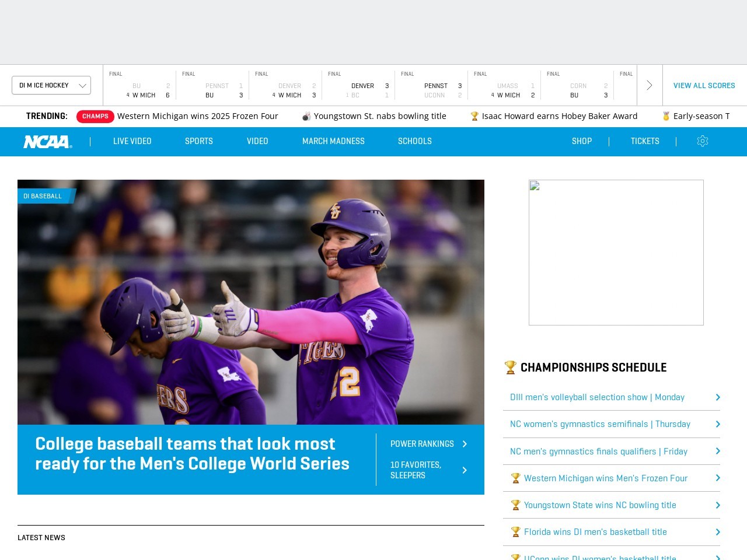Expand the Power Rankings chevron
747x560 pixels.
[x=465, y=444]
